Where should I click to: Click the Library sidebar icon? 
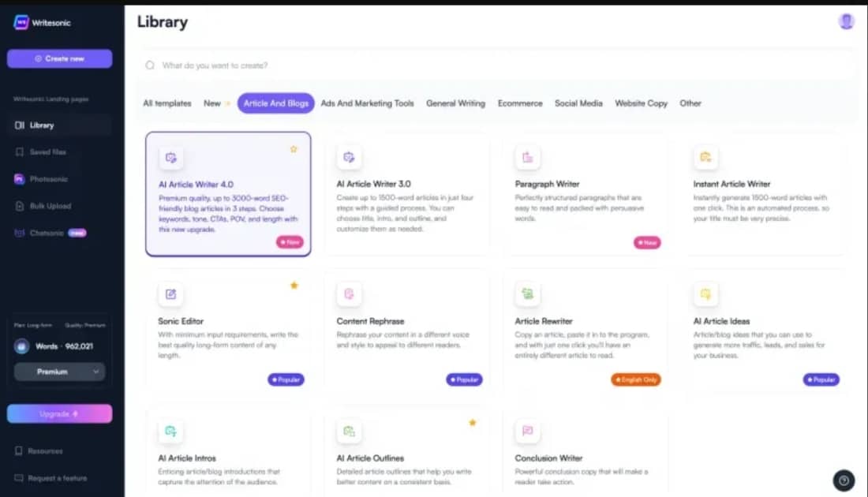[20, 125]
